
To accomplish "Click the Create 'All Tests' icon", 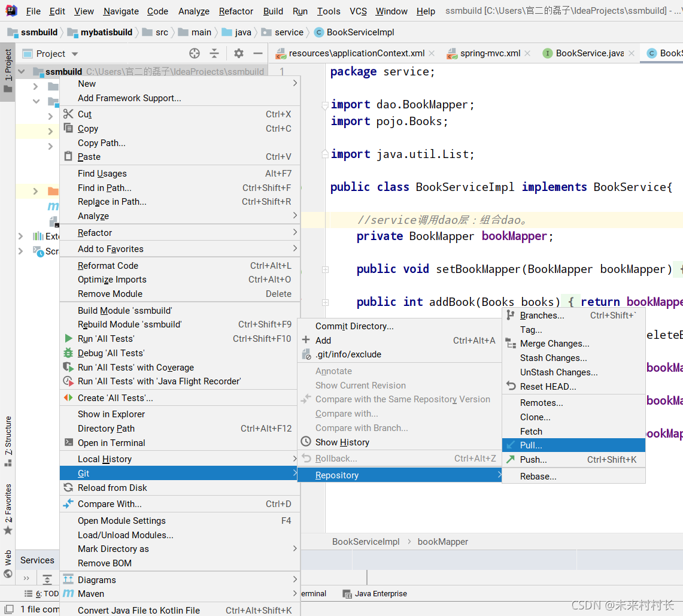I will (x=68, y=397).
